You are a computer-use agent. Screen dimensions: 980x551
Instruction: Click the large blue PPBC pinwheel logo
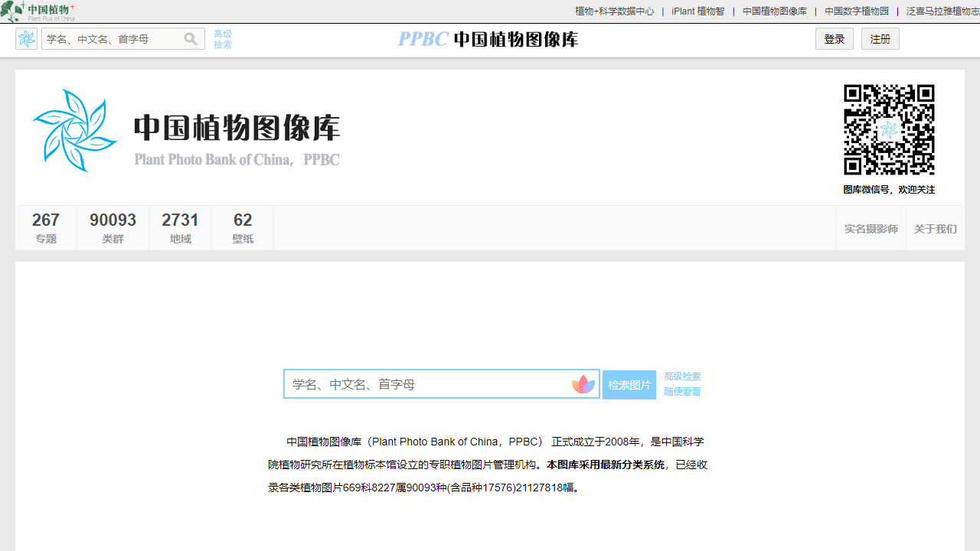(x=74, y=130)
